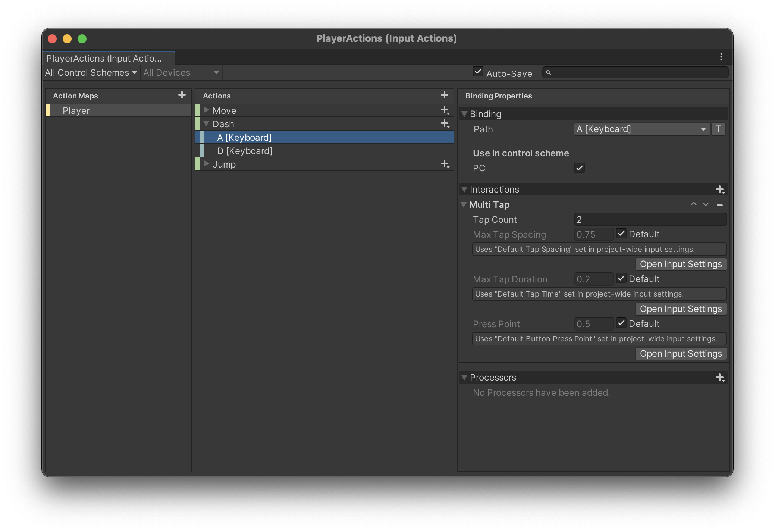The width and height of the screenshot is (775, 532).
Task: Select the PlayerActions tab
Action: click(104, 59)
